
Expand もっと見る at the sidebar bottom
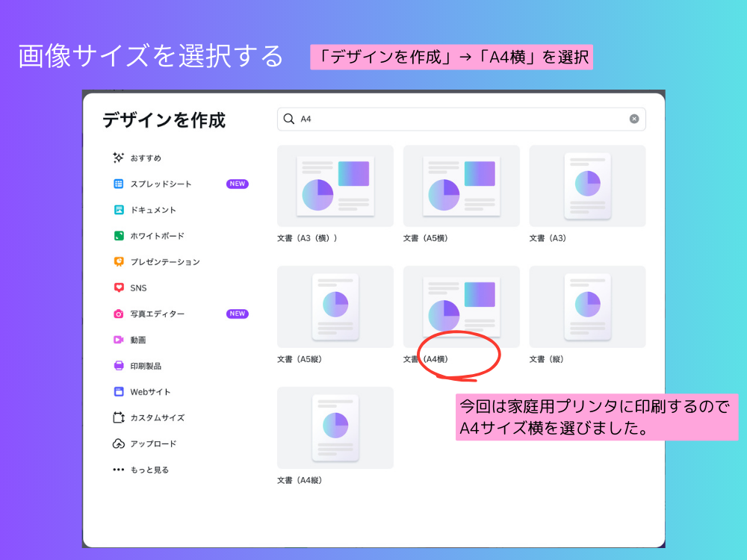click(118, 469)
